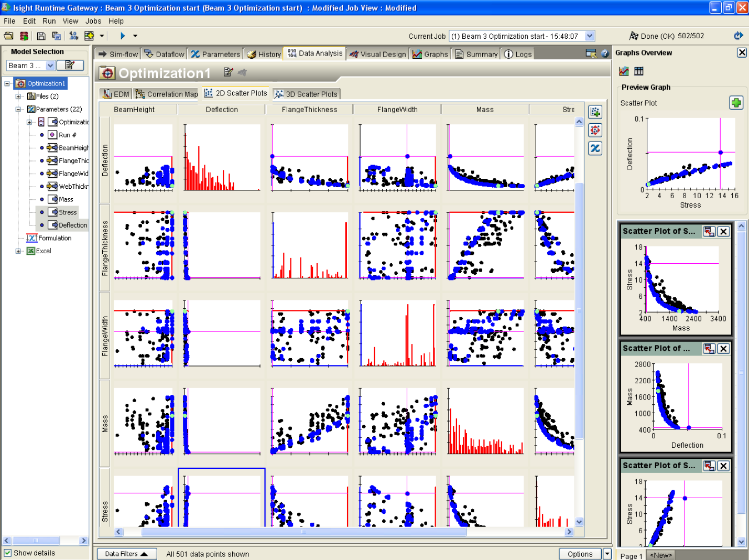Screen dimensions: 749x560
Task: Click the add scatter plot side button
Action: pyautogui.click(x=595, y=112)
